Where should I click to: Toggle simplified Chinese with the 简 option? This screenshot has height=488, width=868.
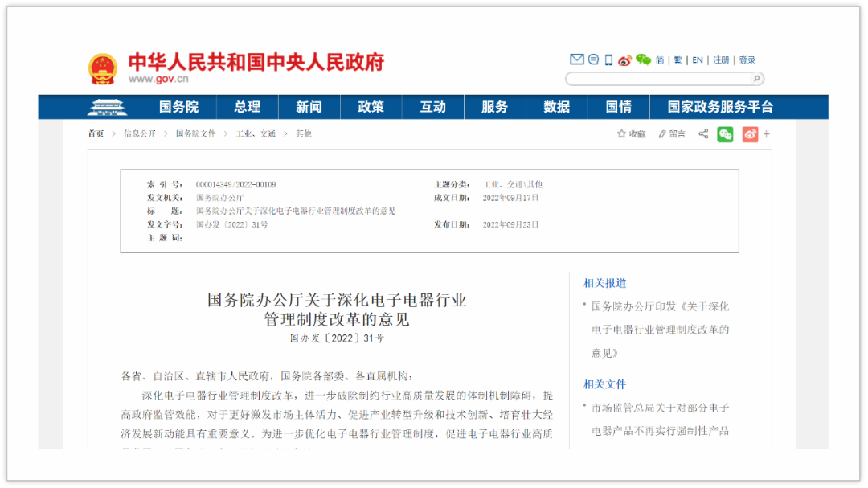[659, 59]
